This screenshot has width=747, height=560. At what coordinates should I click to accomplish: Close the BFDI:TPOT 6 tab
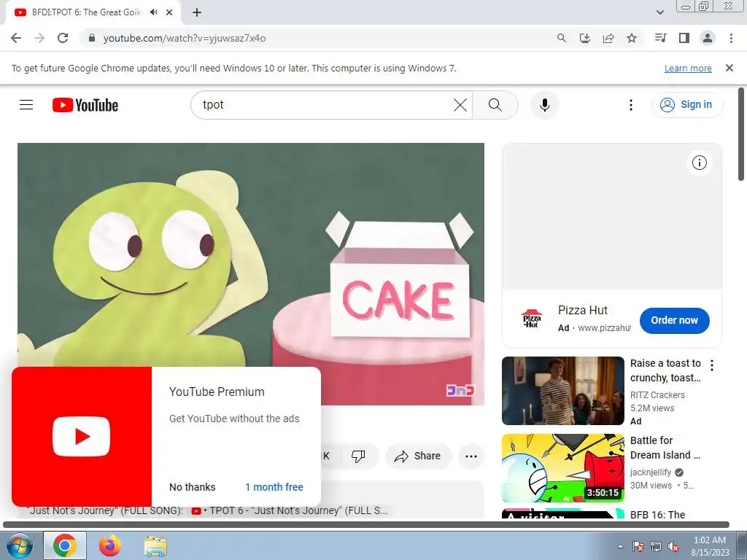click(x=169, y=12)
